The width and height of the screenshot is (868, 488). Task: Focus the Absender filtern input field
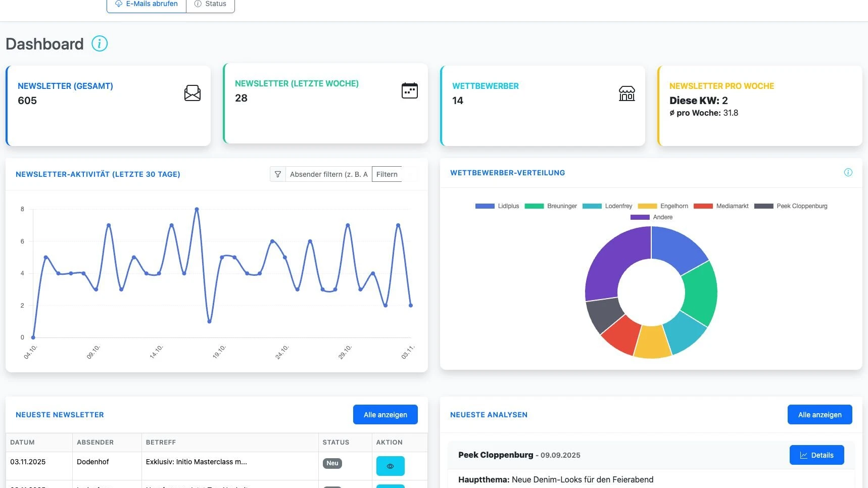click(328, 174)
